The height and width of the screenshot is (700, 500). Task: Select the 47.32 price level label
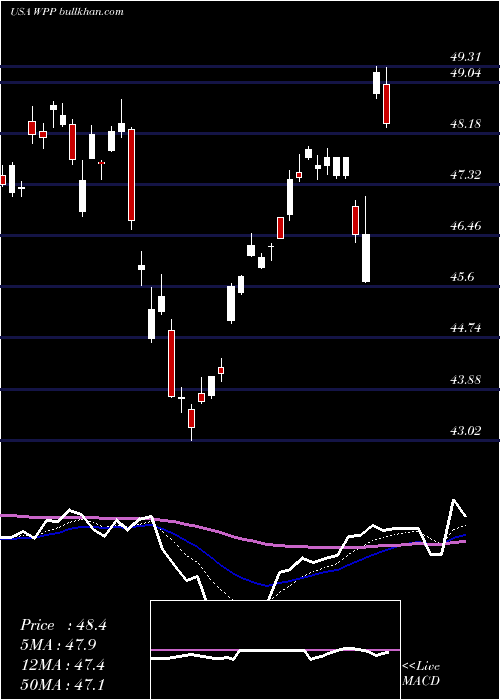466,175
